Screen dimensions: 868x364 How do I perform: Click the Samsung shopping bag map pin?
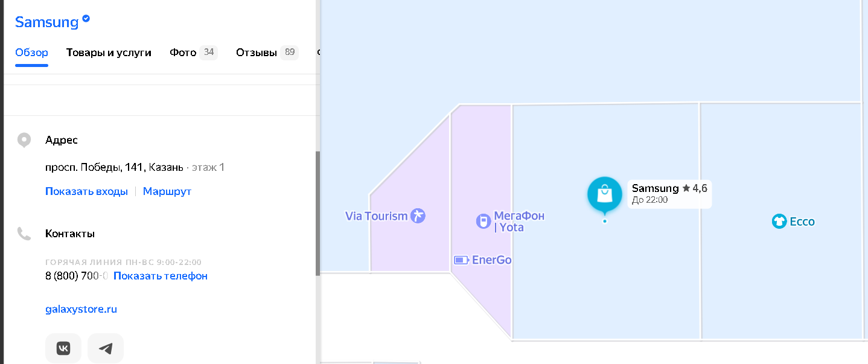pos(605,196)
